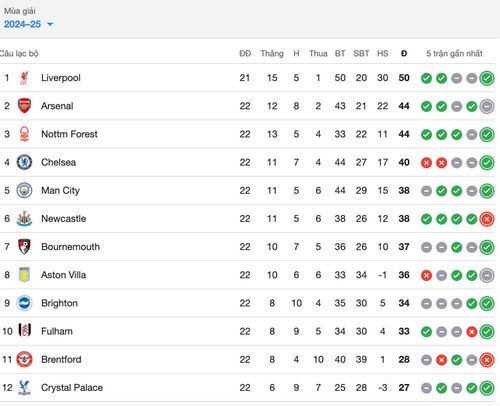Click the Liverpool club crest
The image size is (500, 406).
tap(24, 78)
